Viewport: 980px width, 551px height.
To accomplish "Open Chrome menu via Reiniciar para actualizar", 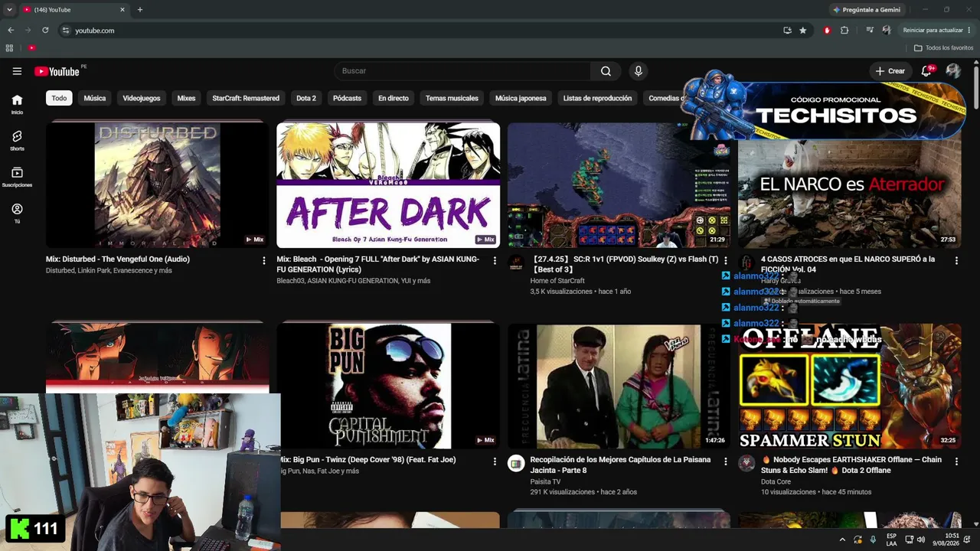I will tap(937, 30).
